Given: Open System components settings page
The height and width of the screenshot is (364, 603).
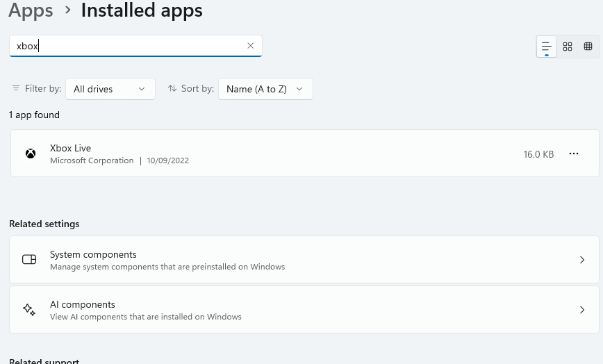Looking at the screenshot, I should pos(304,260).
